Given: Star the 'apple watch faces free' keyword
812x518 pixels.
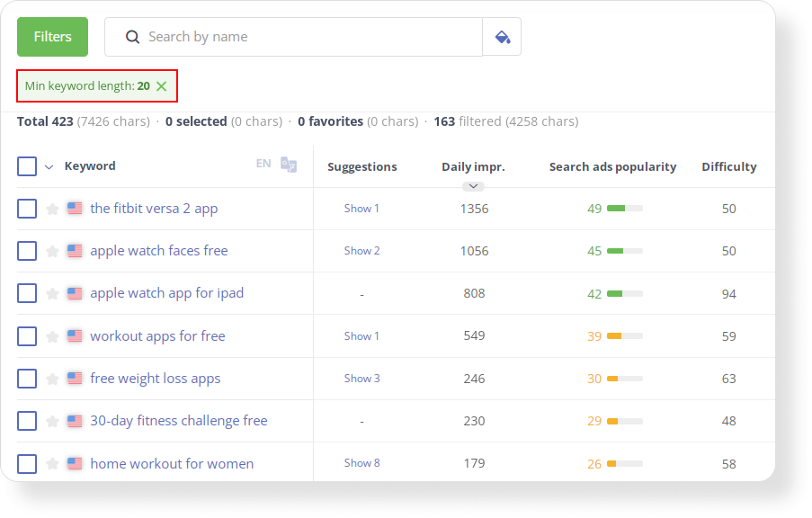Looking at the screenshot, I should tap(52, 251).
